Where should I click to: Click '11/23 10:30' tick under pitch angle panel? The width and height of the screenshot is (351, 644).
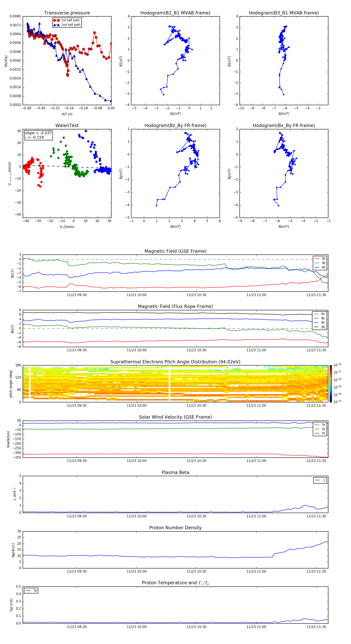pos(197,406)
